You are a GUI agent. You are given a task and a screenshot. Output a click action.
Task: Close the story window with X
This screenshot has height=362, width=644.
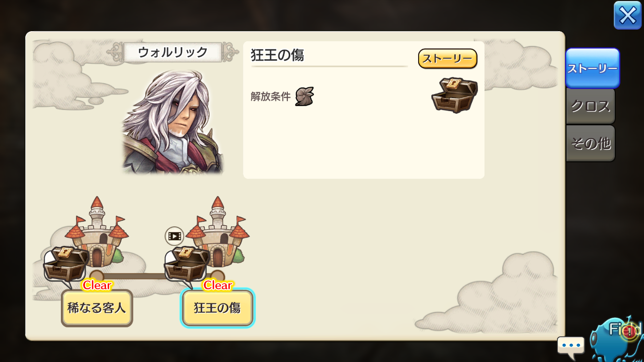point(627,15)
